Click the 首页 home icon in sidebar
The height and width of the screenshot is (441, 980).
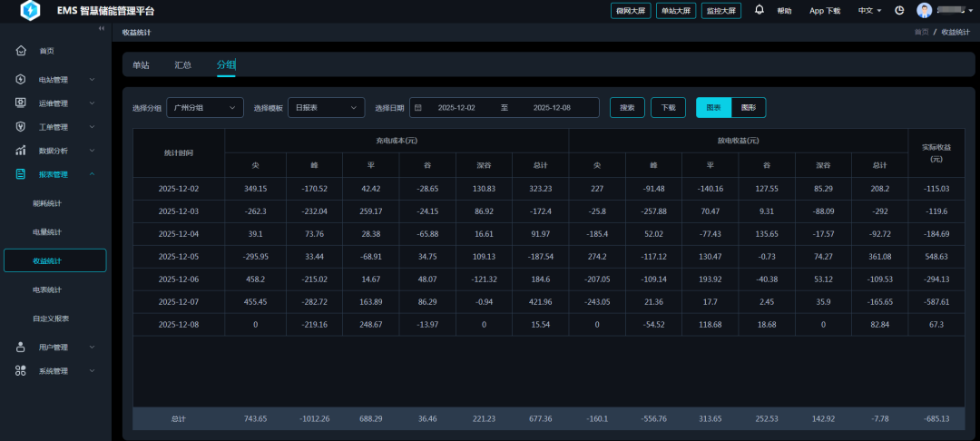click(x=21, y=51)
